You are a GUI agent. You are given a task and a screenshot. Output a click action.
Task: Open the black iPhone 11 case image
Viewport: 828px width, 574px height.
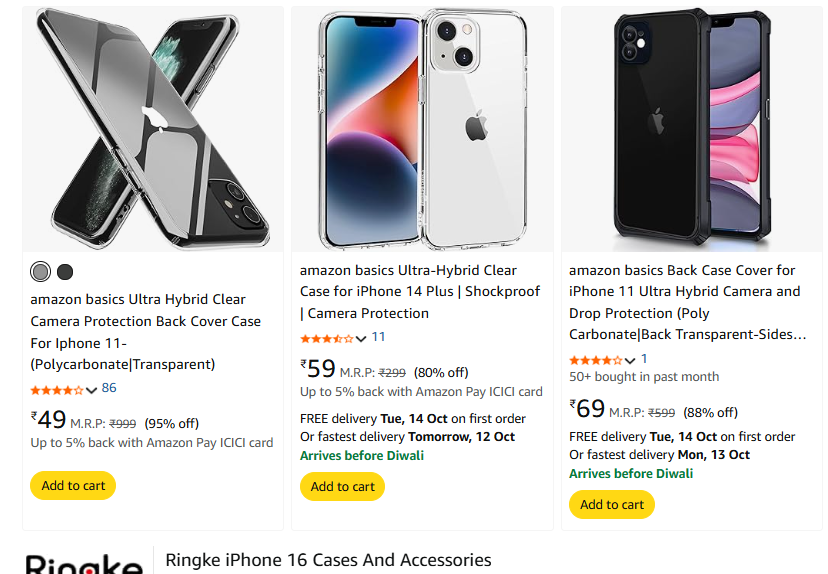692,129
